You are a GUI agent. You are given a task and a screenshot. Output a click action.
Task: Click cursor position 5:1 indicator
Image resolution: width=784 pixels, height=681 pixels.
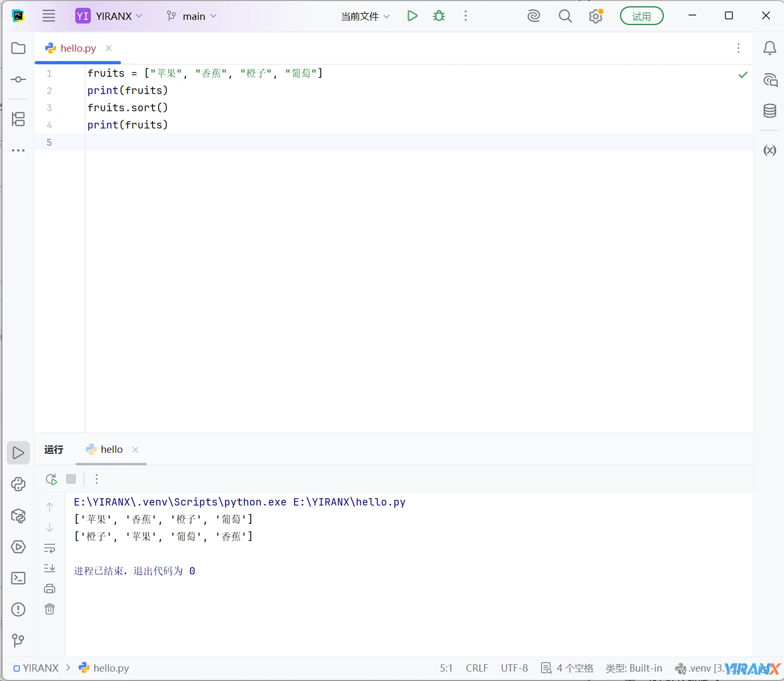[446, 668]
